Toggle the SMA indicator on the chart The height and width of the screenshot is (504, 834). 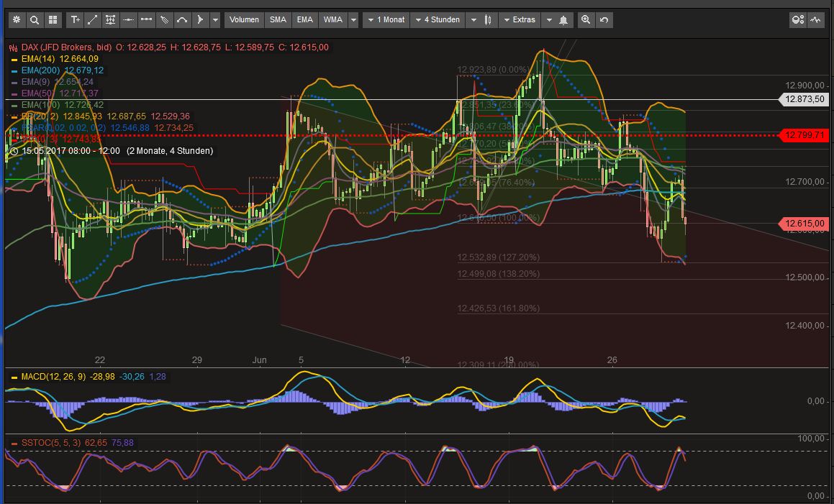point(278,19)
